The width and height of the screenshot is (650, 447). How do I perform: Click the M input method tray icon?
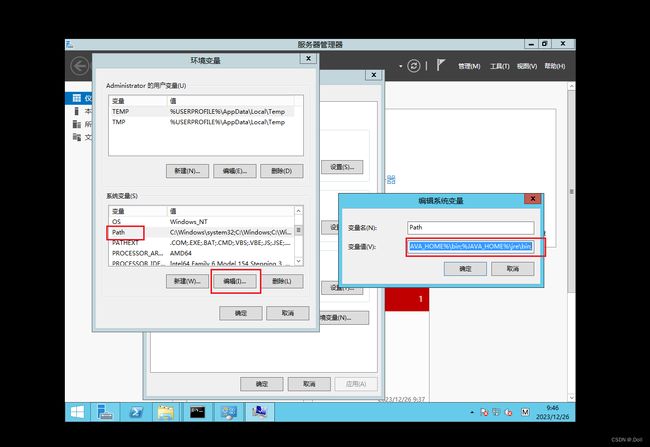pyautogui.click(x=525, y=412)
